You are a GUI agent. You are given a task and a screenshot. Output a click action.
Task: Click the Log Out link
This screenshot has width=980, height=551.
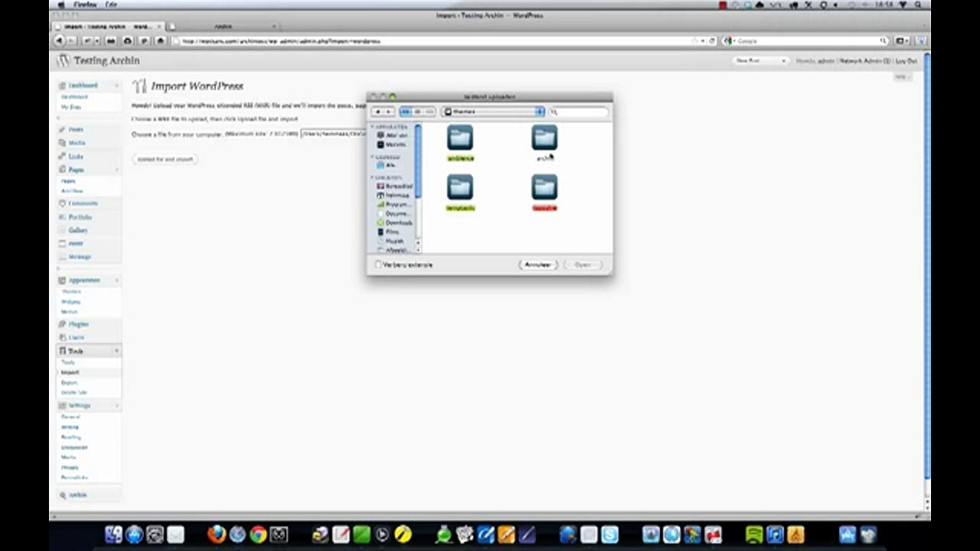point(906,60)
